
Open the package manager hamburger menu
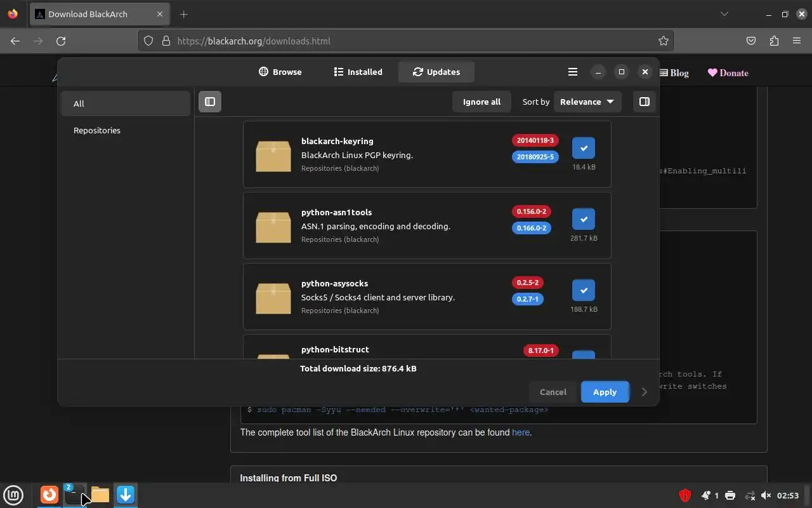pos(573,72)
